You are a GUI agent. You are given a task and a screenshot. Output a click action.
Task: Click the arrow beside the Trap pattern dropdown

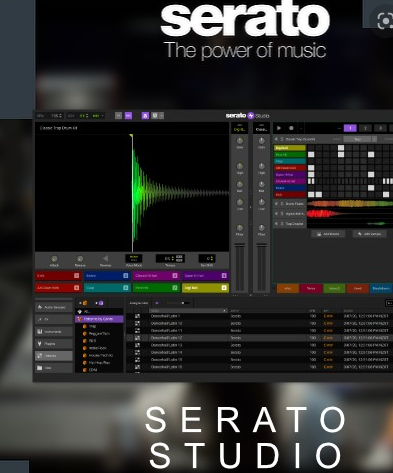(x=374, y=139)
